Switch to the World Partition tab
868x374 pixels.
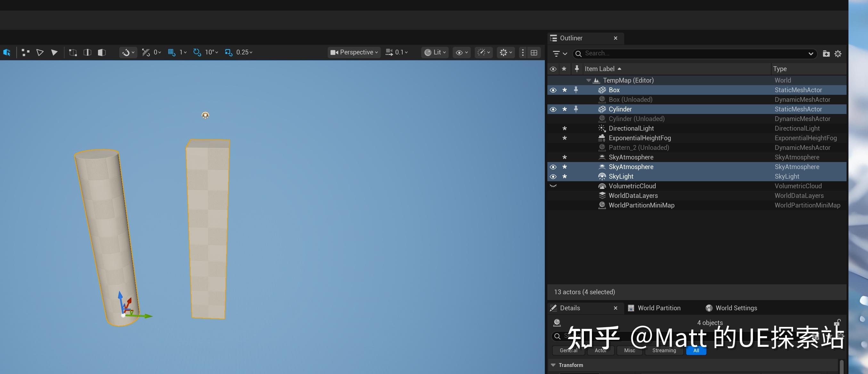(x=659, y=308)
